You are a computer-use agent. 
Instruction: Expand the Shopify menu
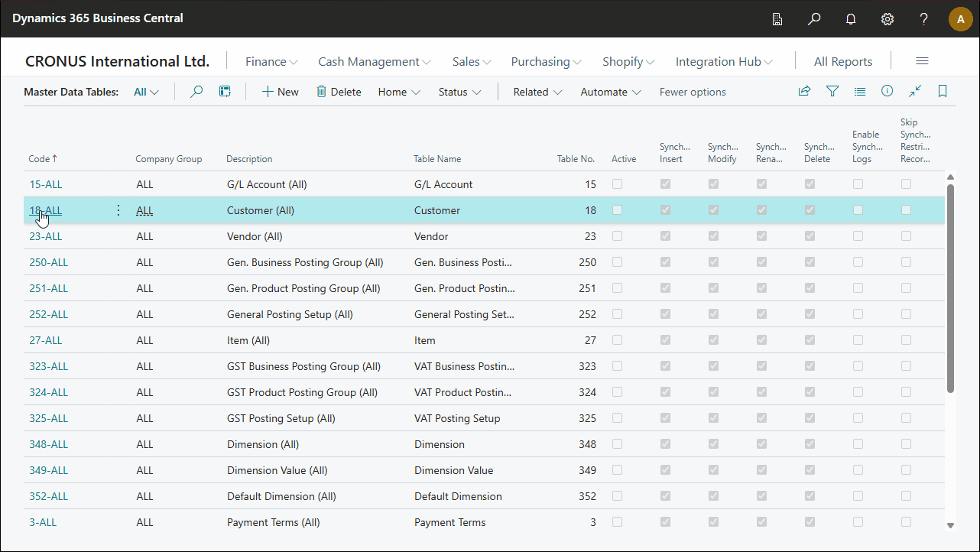[x=628, y=61]
